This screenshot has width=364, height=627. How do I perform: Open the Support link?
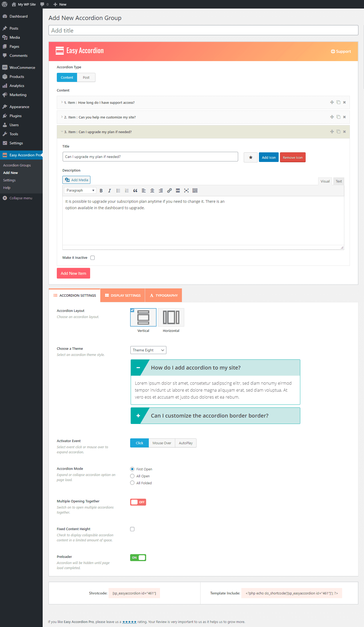[341, 51]
